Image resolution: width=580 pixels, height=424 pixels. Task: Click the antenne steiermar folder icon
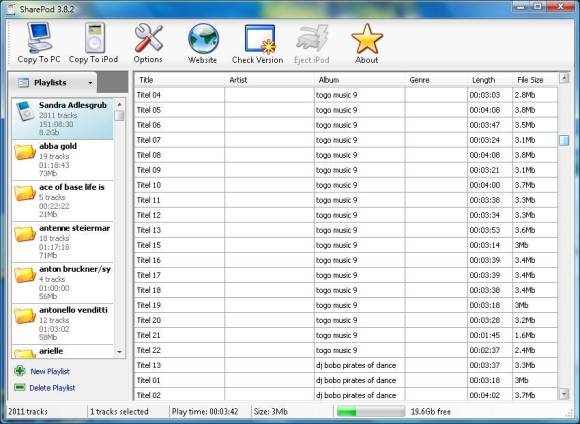pyautogui.click(x=25, y=234)
